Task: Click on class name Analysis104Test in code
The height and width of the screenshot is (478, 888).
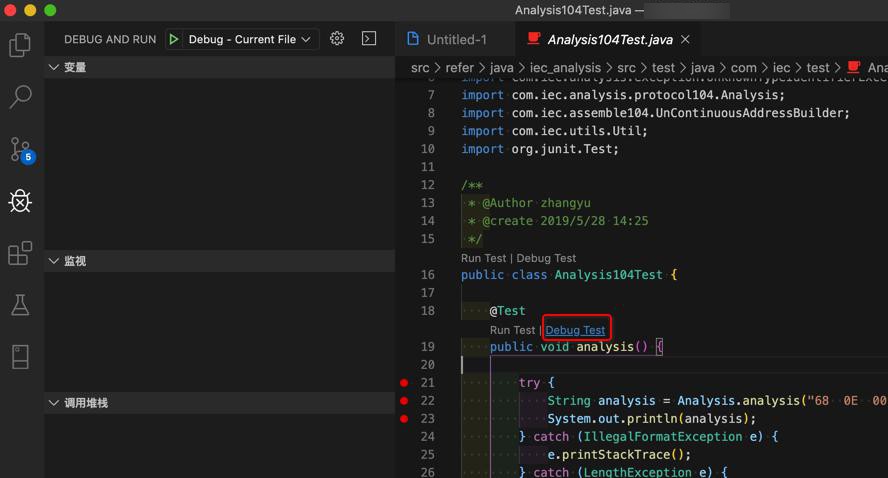Action: point(608,275)
